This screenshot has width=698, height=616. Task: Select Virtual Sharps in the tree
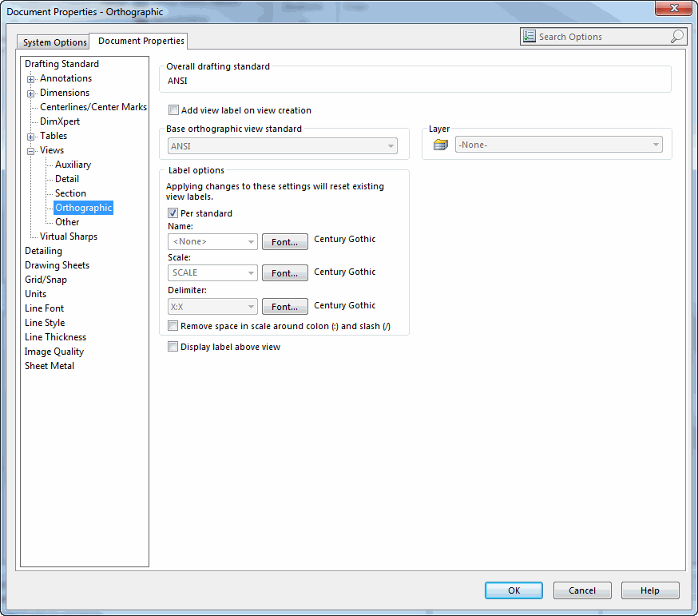point(69,236)
